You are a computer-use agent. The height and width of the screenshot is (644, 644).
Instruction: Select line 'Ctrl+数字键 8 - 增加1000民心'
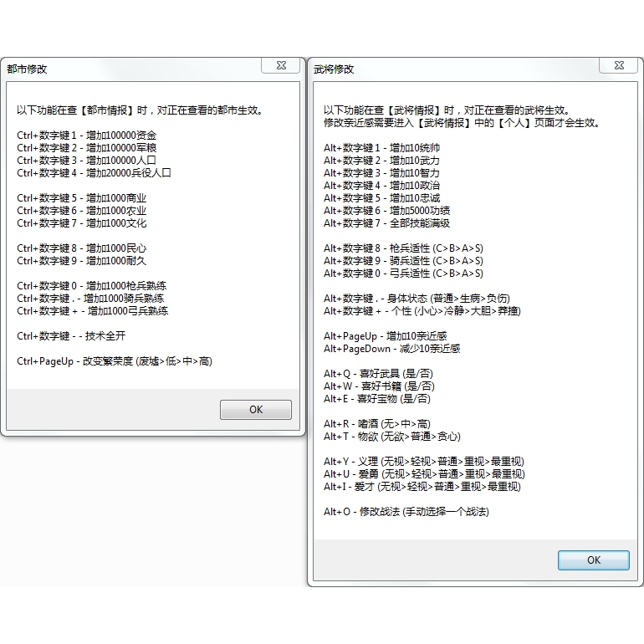coord(81,248)
